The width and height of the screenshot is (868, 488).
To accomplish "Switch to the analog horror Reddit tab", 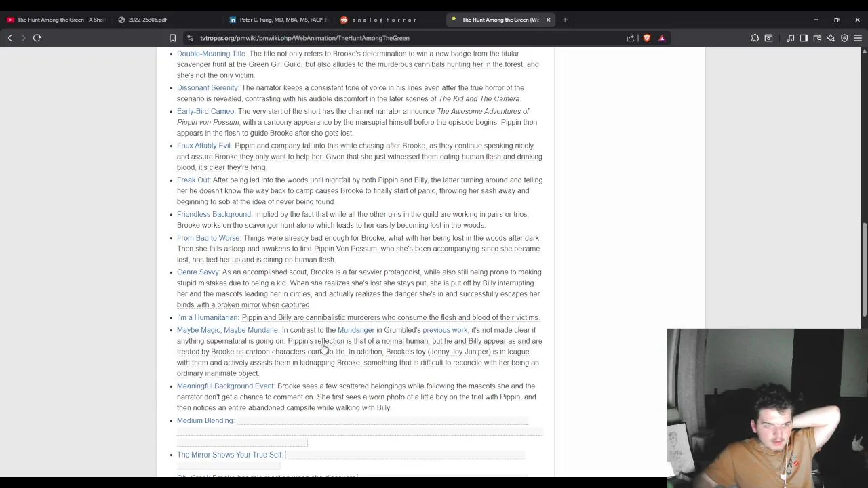I will click(x=389, y=20).
